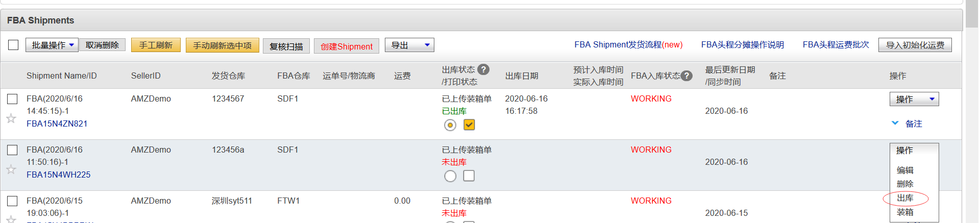This screenshot has width=980, height=223.
Task: Open the 导出 dropdown menu
Action: (x=409, y=45)
